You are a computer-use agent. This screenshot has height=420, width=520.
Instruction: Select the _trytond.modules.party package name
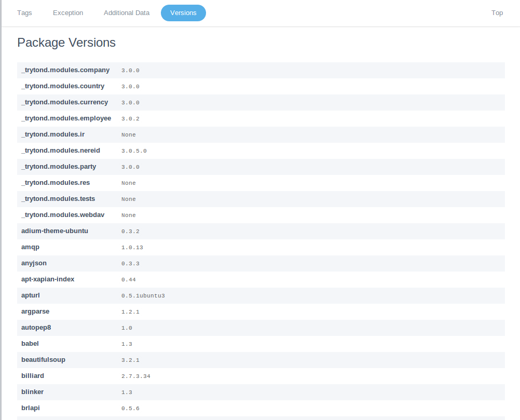click(x=59, y=167)
